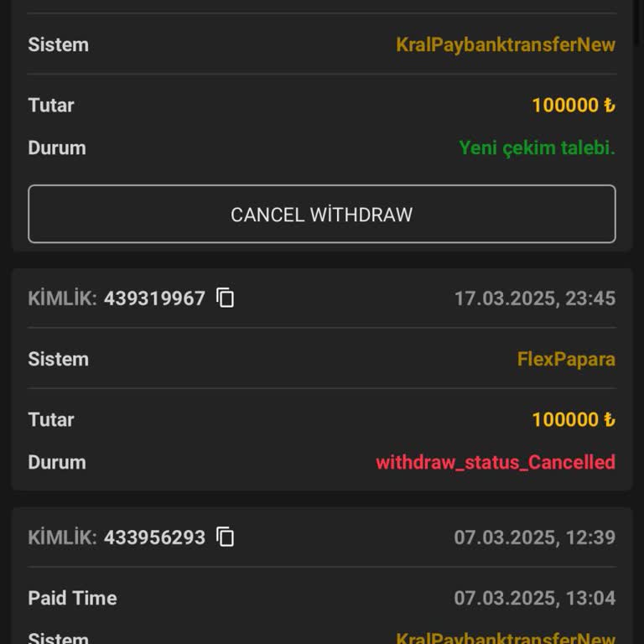Select the ID number 433956293 text

coord(154,538)
